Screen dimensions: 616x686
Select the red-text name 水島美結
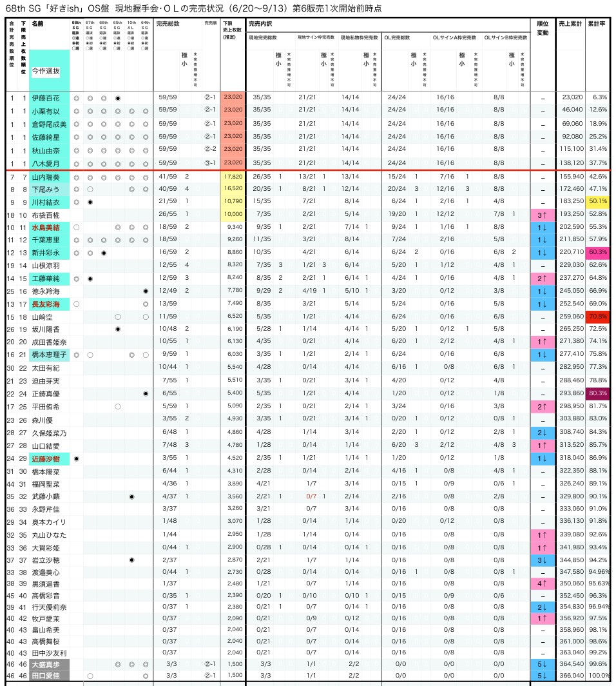tap(46, 228)
